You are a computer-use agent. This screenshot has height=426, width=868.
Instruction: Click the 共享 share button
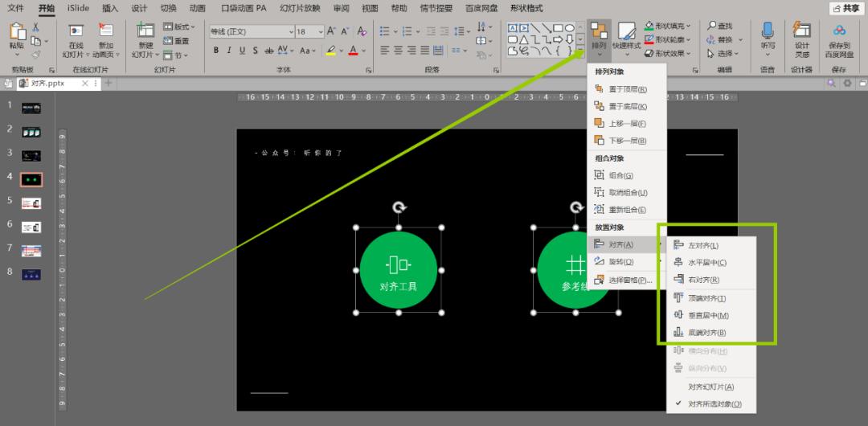pyautogui.click(x=845, y=8)
